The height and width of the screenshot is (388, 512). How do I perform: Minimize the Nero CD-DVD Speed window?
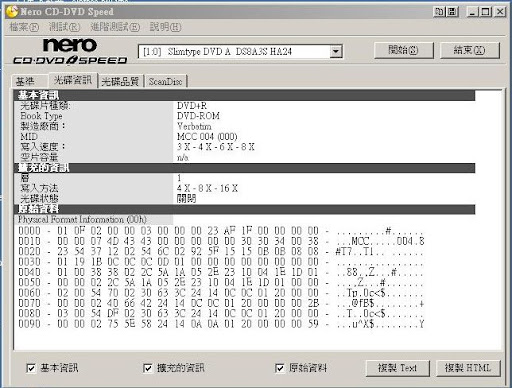pos(472,12)
